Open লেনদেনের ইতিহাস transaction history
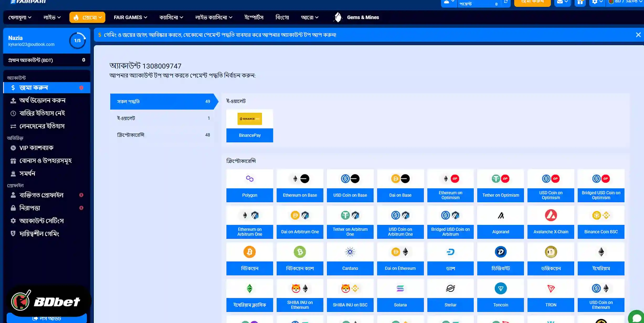The width and height of the screenshot is (644, 323). click(x=47, y=126)
